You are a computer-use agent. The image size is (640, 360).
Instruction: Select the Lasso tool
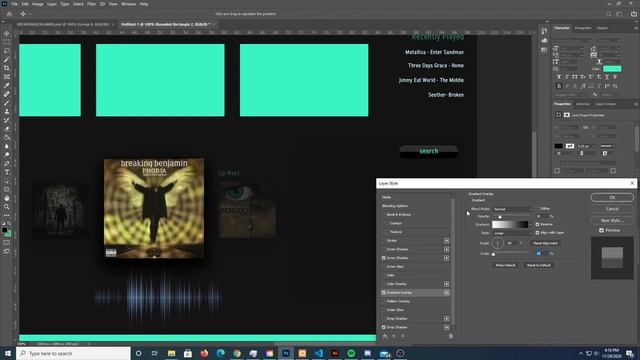7,51
